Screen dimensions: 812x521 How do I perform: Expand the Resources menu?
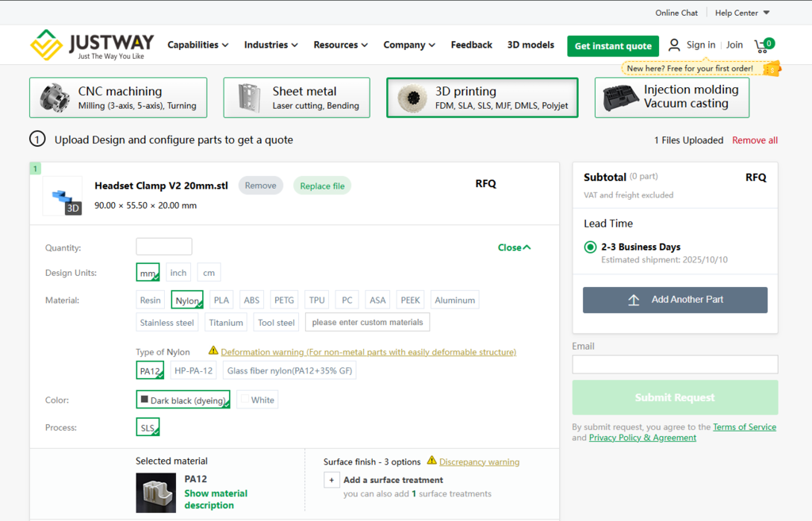click(x=341, y=45)
